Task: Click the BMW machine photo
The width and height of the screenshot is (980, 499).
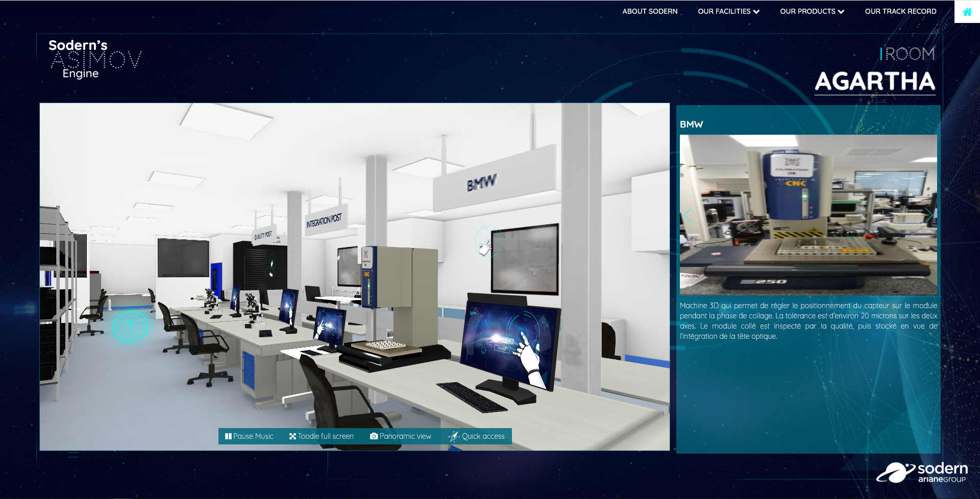Action: 808,215
